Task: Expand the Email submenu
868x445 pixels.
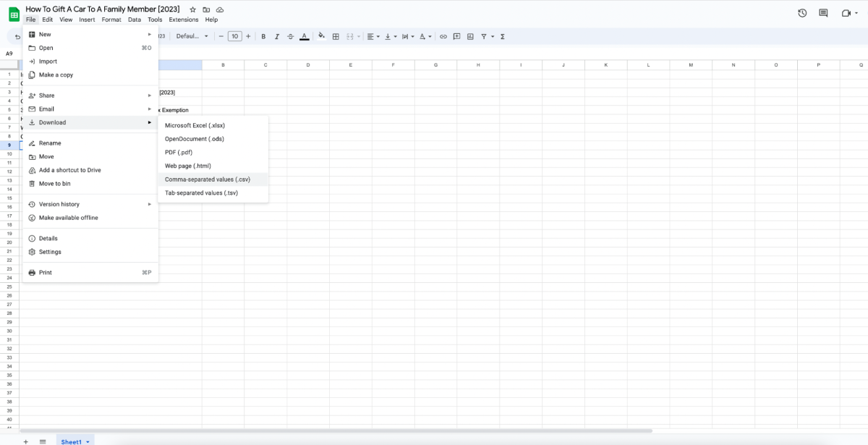Action: (90, 109)
